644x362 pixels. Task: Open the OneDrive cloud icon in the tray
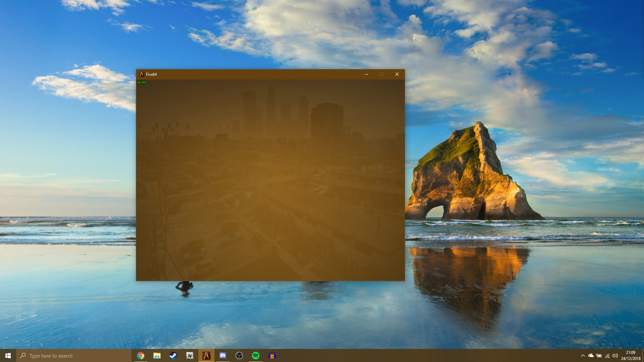[591, 356]
